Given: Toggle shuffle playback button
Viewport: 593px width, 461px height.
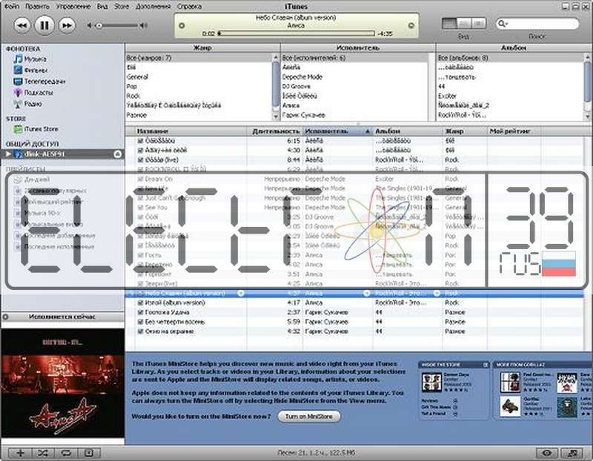Looking at the screenshot, I should (x=43, y=453).
